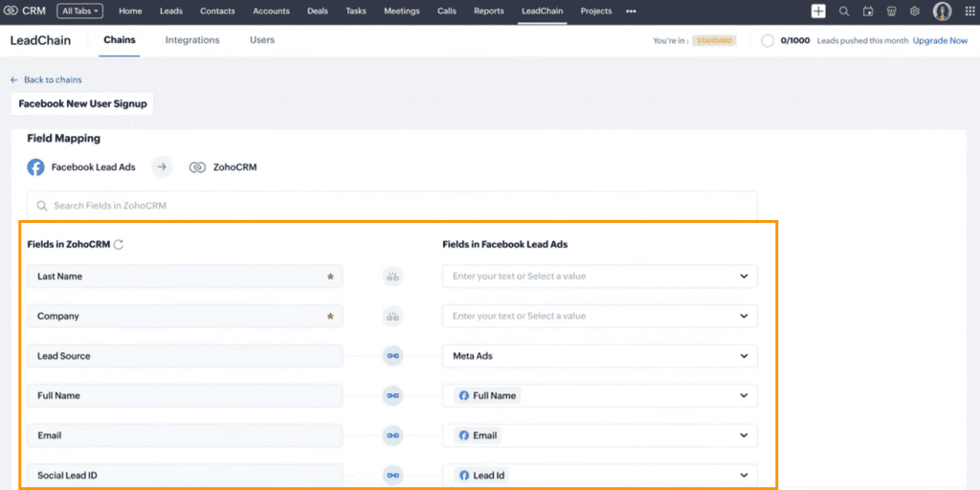Viewport: 980px width, 490px height.
Task: Click the Company ZohoCRM field
Action: point(185,316)
